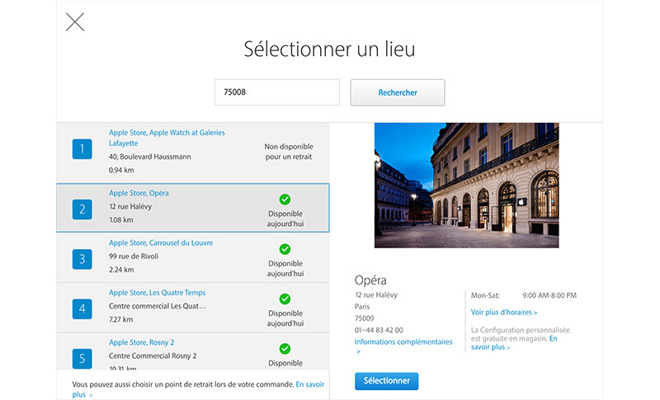Click the Rechercher button
The image size is (660, 400).
[x=397, y=92]
